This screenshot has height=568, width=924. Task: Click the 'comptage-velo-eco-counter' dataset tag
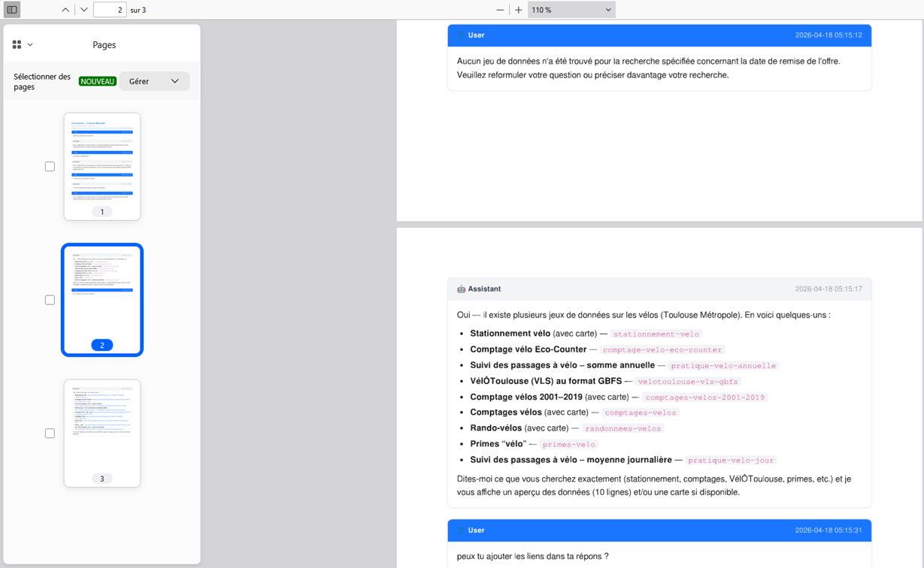662,350
